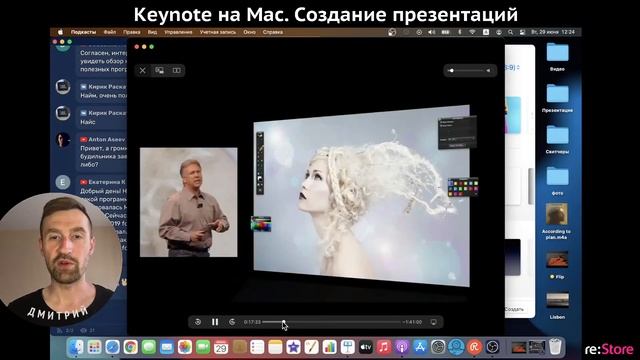Image resolution: width=640 pixels, height=360 pixels.
Task: Open Notes in the Dock
Action: point(275,347)
